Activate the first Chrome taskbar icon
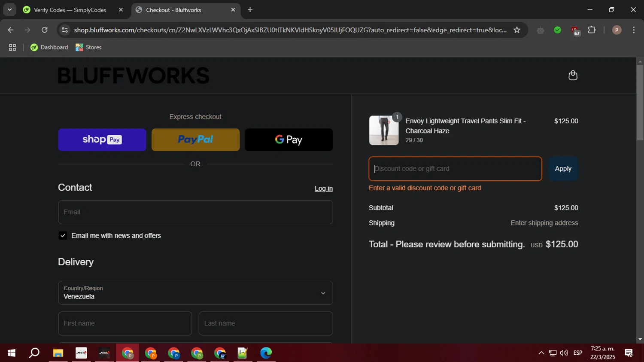Image resolution: width=644 pixels, height=362 pixels. 128,353
